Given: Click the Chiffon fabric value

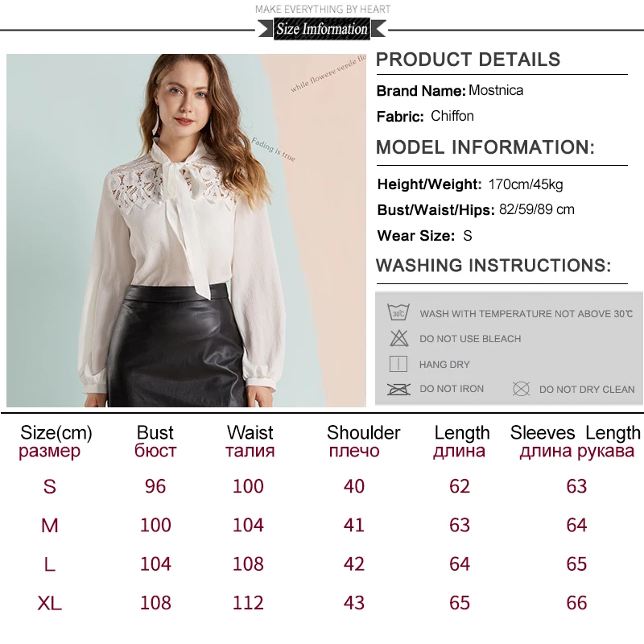Looking at the screenshot, I should (x=452, y=116).
